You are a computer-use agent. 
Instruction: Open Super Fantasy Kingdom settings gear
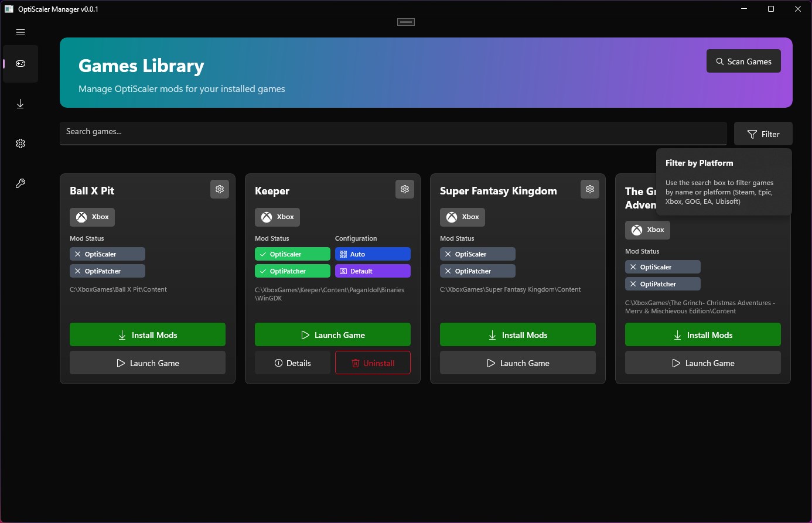point(590,189)
